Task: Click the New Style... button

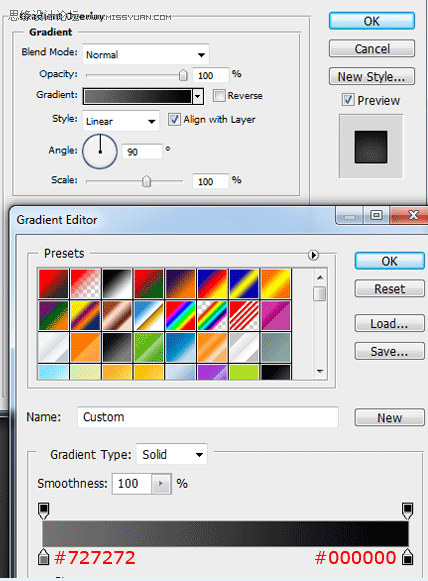Action: tap(371, 76)
